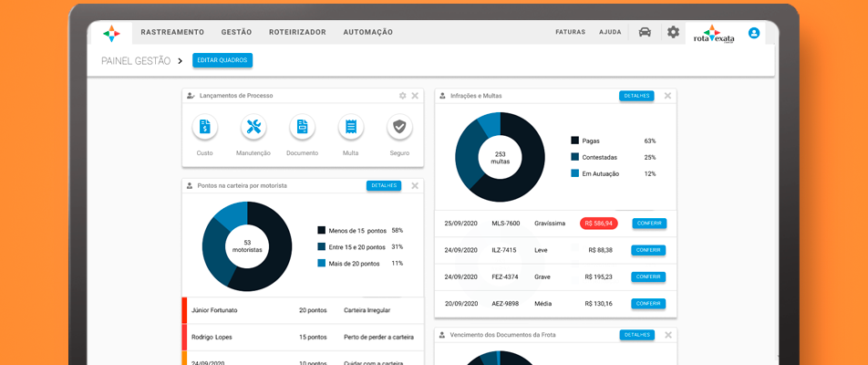Click the R$ 130,16 fine value
Viewport: 868px width, 365px height.
(598, 304)
